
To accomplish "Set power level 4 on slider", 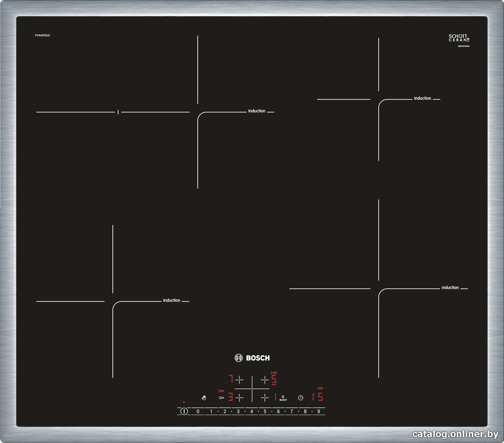I will 252,411.
